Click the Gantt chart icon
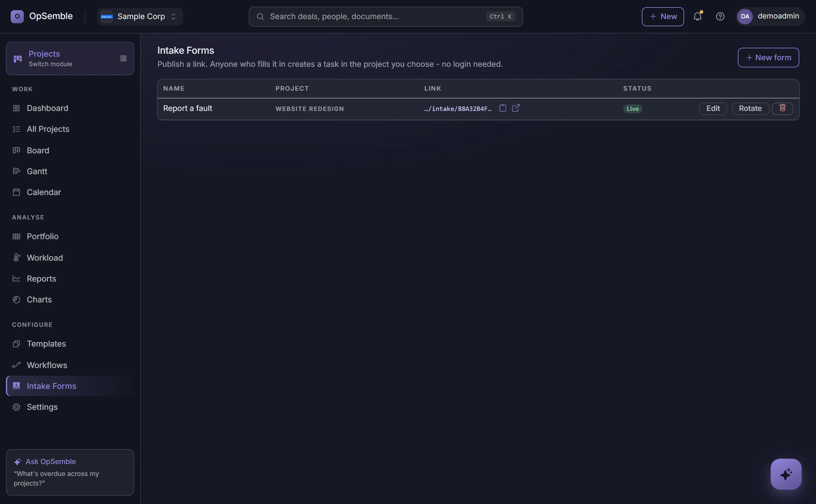Image resolution: width=816 pixels, height=504 pixels. 16,171
